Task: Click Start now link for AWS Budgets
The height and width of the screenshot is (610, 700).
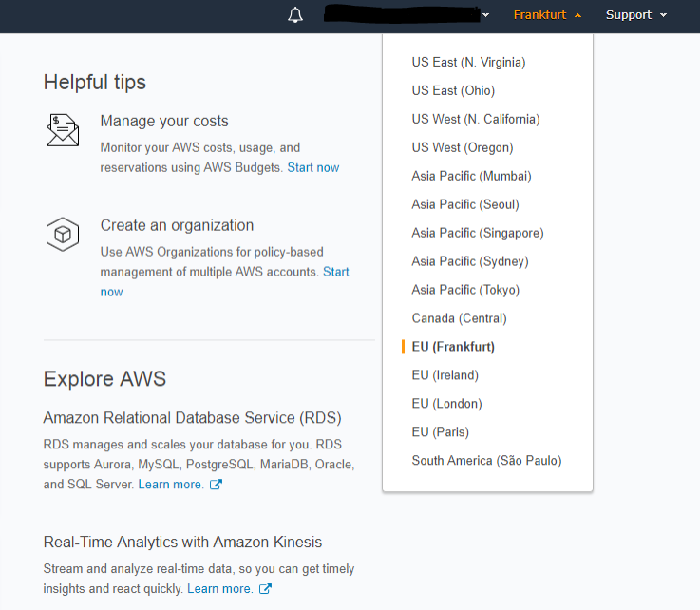Action: click(313, 167)
